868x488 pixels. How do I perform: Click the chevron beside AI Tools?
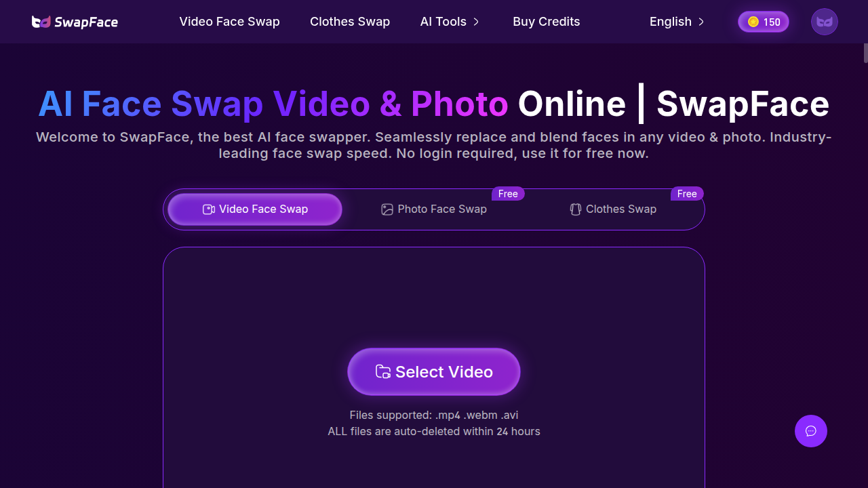pyautogui.click(x=476, y=22)
